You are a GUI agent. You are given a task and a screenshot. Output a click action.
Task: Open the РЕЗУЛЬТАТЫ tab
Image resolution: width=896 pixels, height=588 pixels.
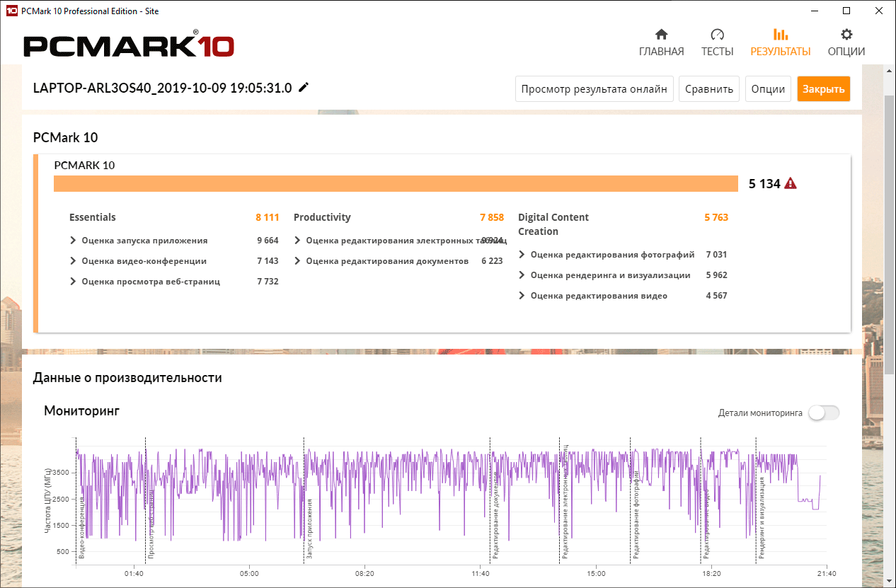point(780,43)
